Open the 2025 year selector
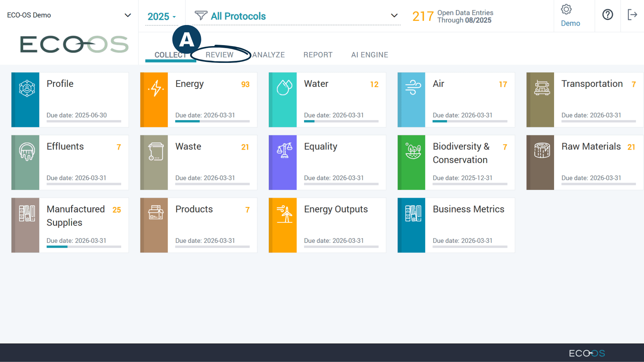 [x=161, y=16]
